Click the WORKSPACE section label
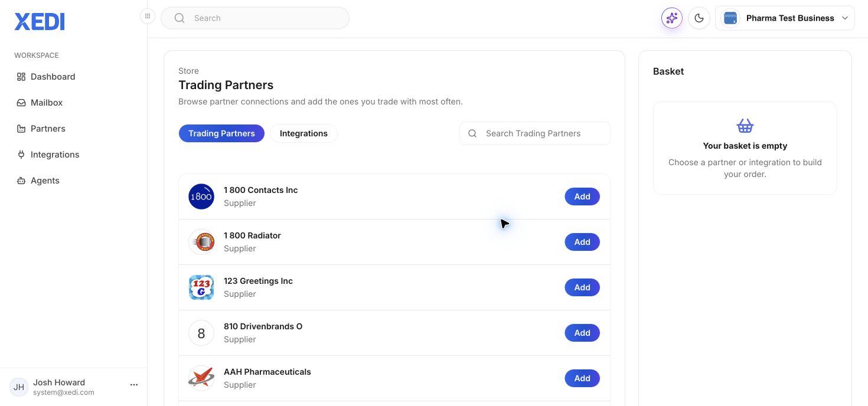This screenshot has width=868, height=406. pyautogui.click(x=37, y=55)
